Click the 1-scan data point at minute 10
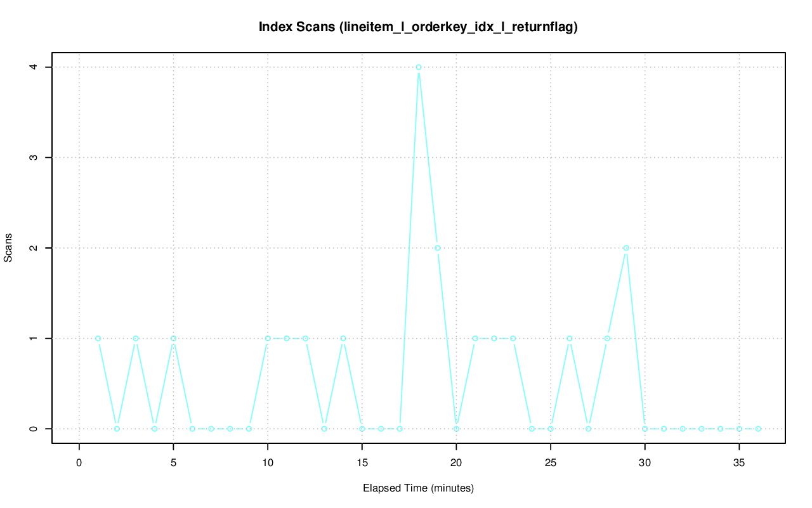This screenshot has height=508, width=812. click(268, 339)
